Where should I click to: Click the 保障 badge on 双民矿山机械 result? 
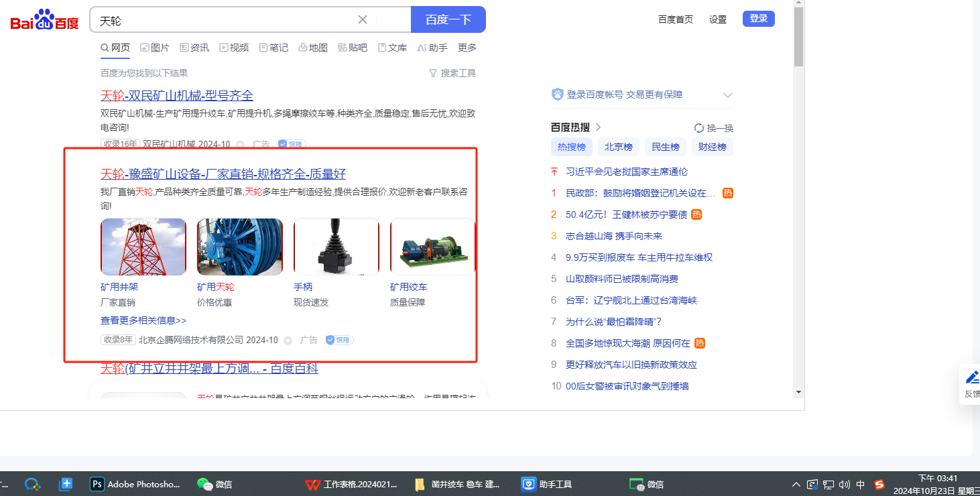click(x=292, y=144)
